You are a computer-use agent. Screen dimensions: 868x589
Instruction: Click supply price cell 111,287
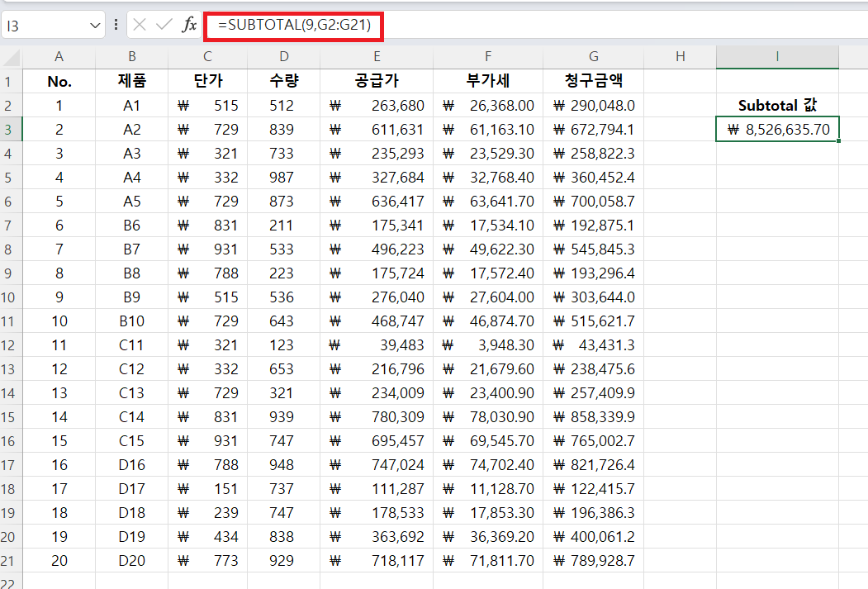point(377,489)
